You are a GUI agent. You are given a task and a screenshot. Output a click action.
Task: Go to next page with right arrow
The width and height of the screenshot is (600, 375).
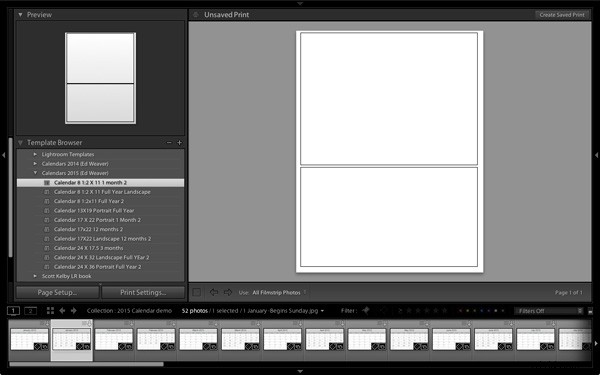[x=228, y=292]
